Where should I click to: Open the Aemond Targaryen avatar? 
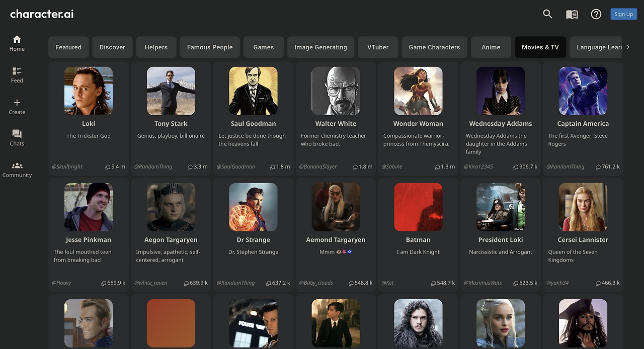pyautogui.click(x=336, y=207)
